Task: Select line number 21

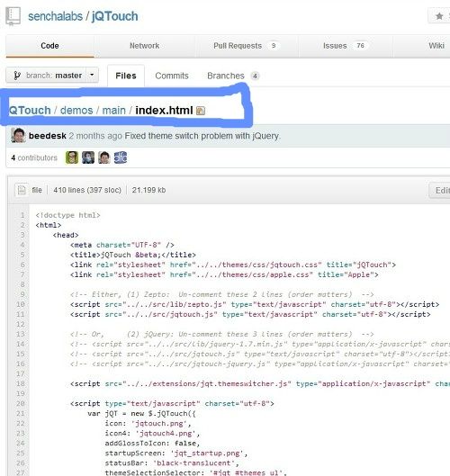Action: [21, 414]
